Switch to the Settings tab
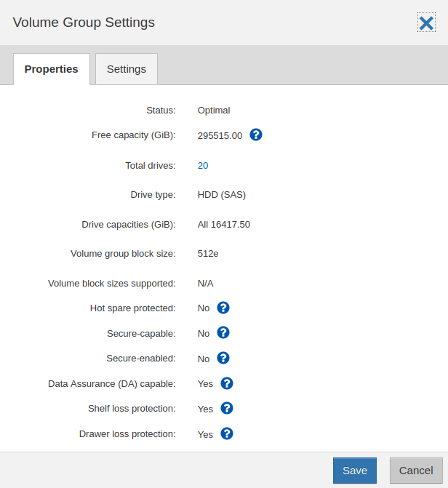This screenshot has width=448, height=488. tap(127, 69)
